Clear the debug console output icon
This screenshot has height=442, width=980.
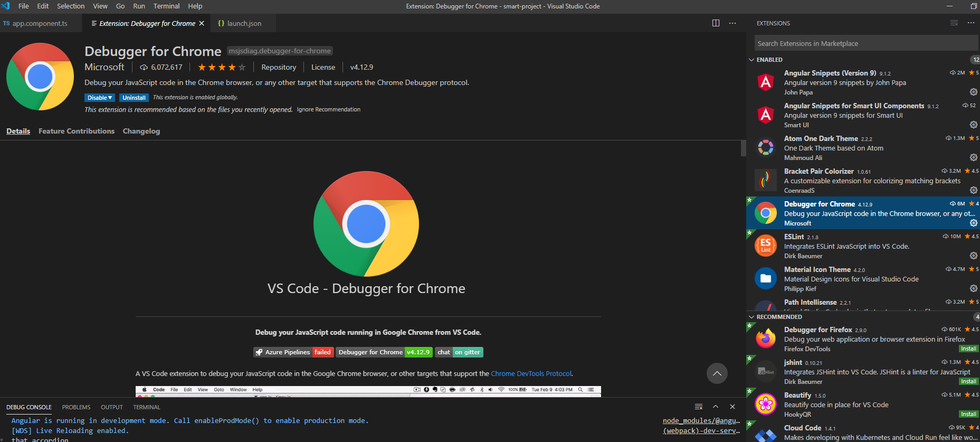coord(699,407)
